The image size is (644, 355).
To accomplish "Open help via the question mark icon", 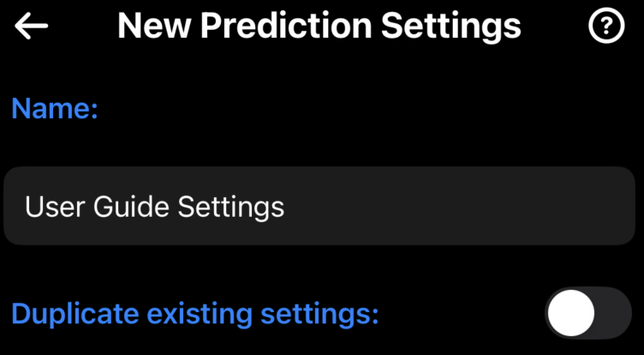I will tap(606, 27).
